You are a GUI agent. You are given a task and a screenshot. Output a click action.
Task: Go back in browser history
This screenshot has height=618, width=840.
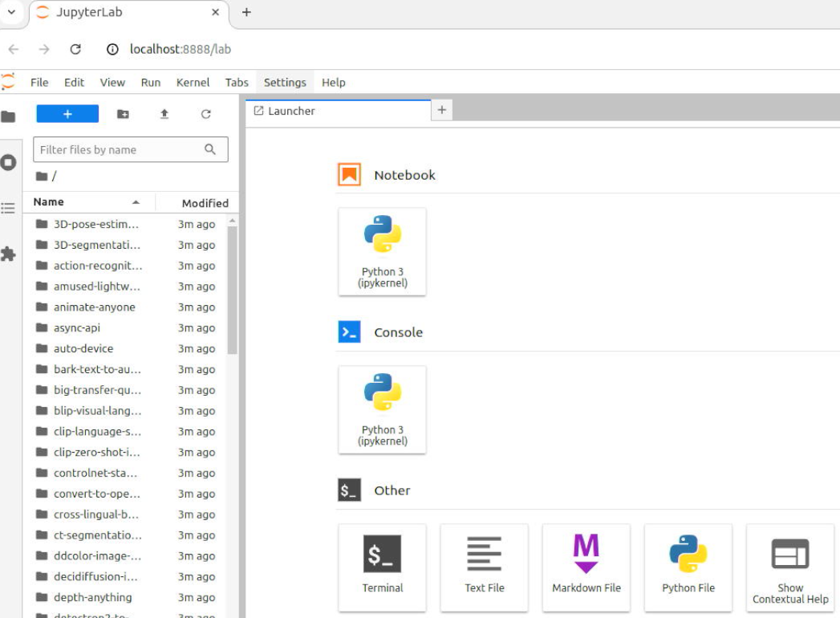(x=14, y=49)
